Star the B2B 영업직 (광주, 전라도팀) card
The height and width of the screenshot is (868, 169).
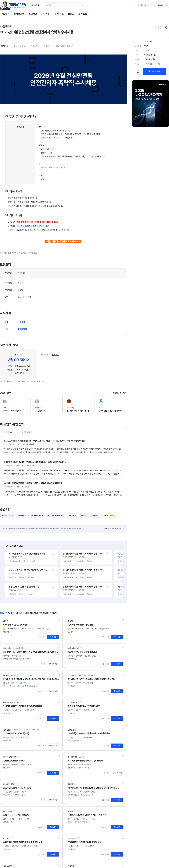pos(59,620)
